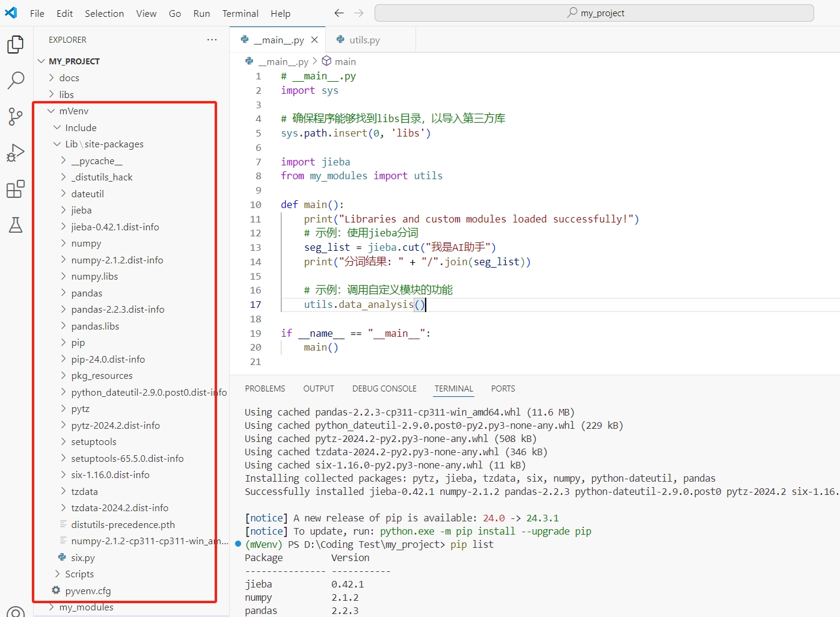840x617 pixels.
Task: Open the File menu
Action: click(37, 13)
